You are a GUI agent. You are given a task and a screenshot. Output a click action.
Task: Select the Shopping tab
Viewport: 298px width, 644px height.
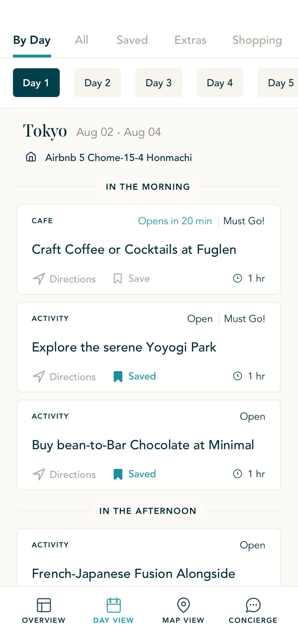coord(257,40)
